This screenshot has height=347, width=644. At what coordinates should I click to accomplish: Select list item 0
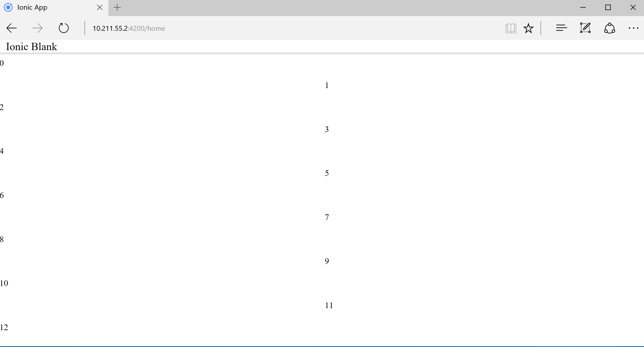[2, 63]
